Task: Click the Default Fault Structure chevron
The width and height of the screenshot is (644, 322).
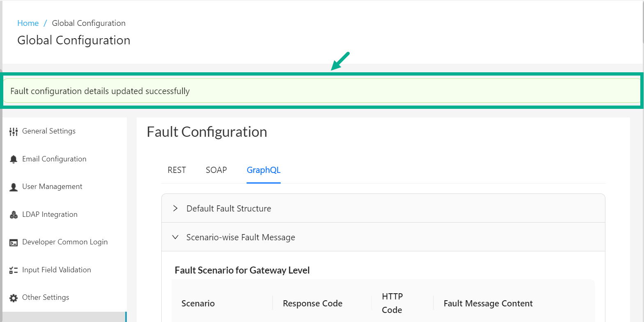Action: pyautogui.click(x=175, y=208)
